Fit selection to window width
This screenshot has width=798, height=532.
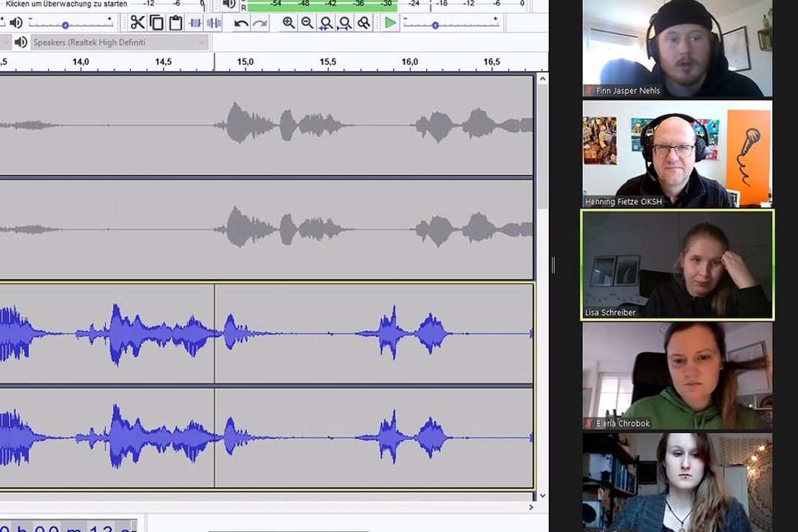point(326,23)
